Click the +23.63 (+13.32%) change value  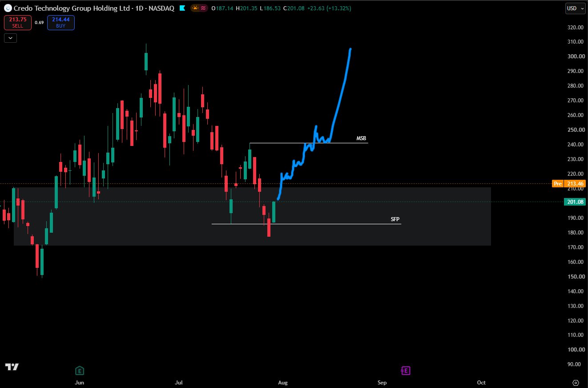pos(329,8)
